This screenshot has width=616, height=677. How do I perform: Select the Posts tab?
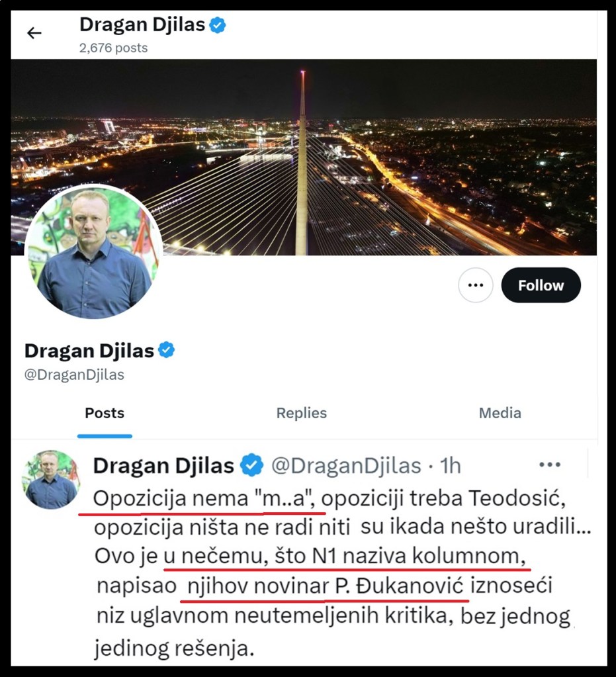[105, 413]
